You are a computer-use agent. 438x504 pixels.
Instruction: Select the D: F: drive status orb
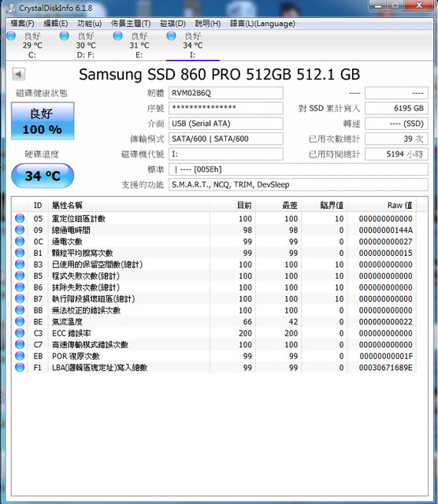click(x=65, y=35)
